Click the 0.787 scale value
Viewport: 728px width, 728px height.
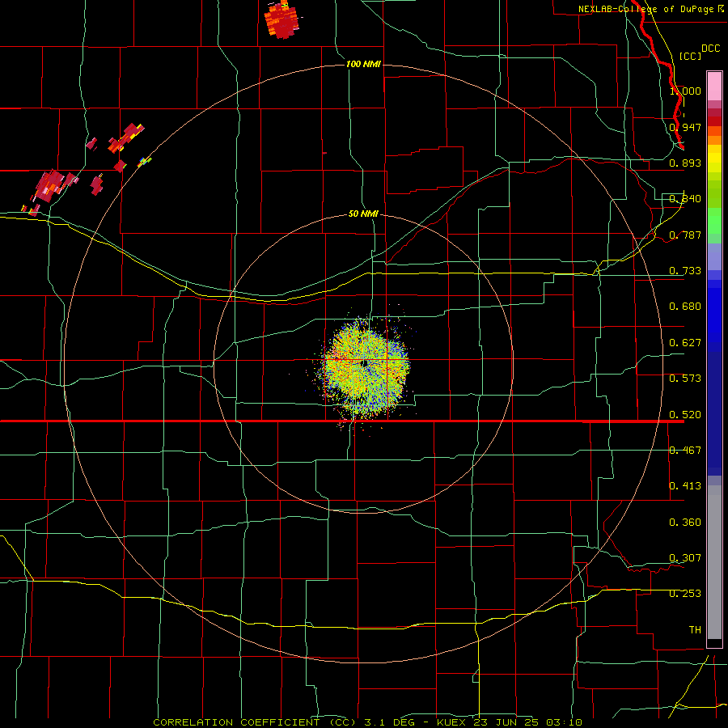685,235
